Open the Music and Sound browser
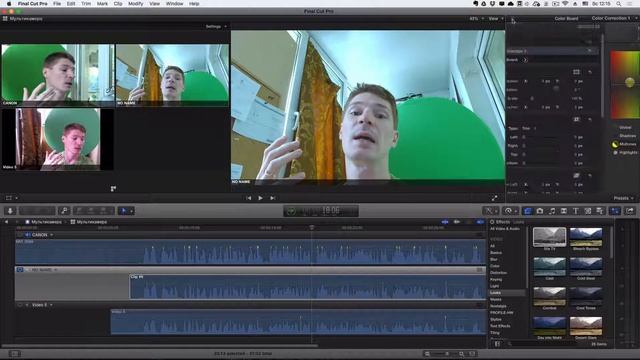Image resolution: width=640 pixels, height=360 pixels. point(552,211)
